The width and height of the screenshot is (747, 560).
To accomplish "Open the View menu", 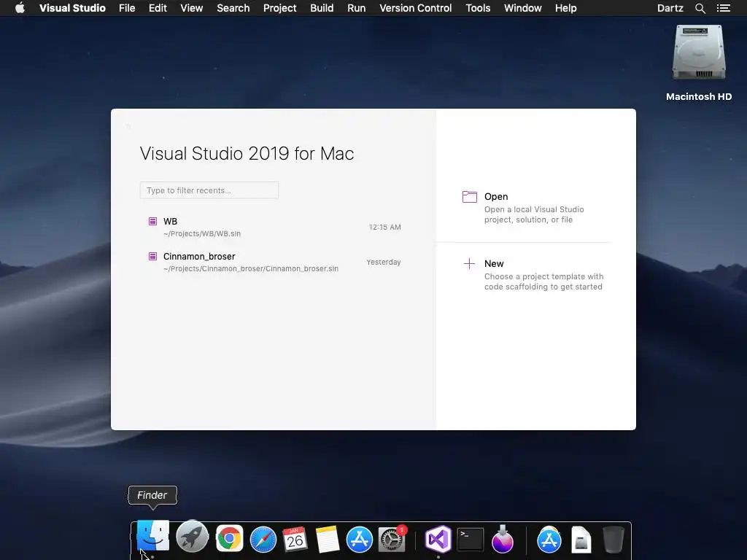I will (x=192, y=8).
